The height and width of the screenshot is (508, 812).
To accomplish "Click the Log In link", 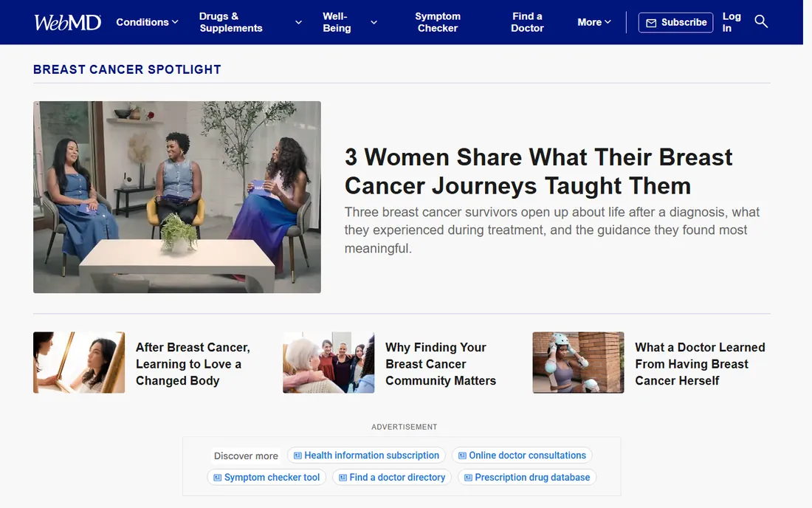I will 732,22.
